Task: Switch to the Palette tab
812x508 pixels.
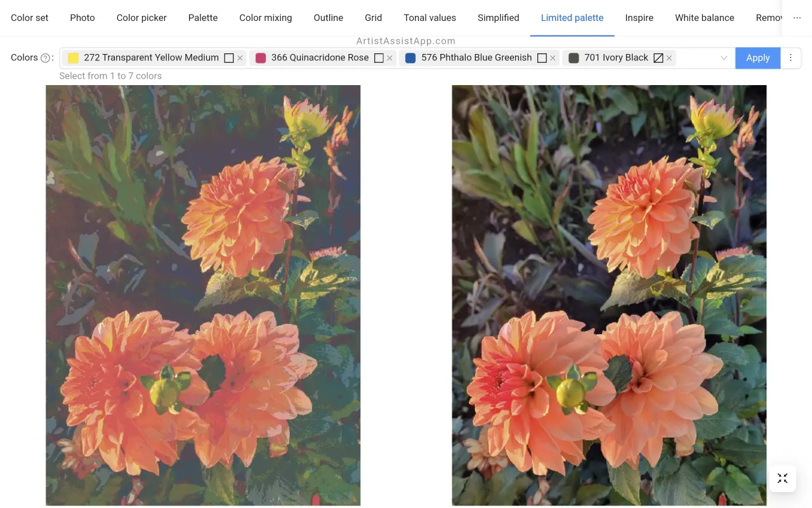Action: [203, 18]
